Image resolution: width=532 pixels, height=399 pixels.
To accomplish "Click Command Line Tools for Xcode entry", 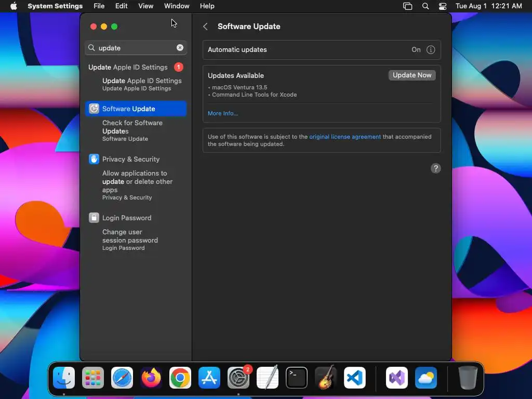I will 254,95.
